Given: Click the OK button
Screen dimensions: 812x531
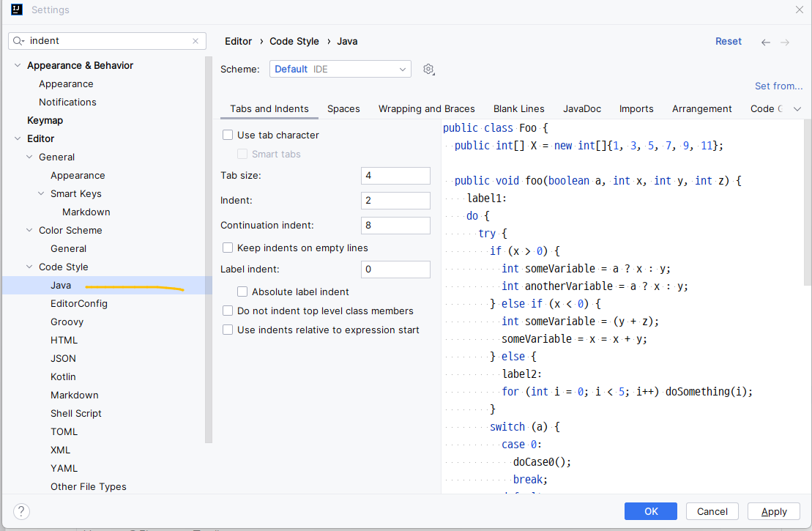Looking at the screenshot, I should pos(651,511).
